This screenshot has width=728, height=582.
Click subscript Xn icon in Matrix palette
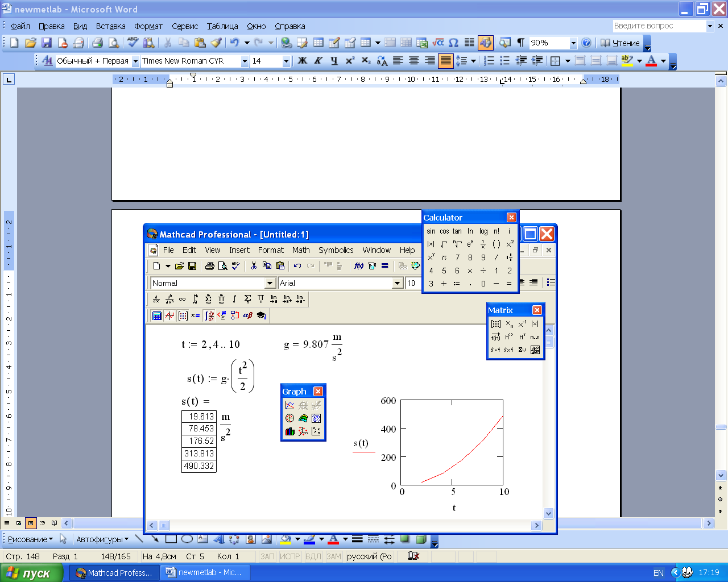coord(509,324)
